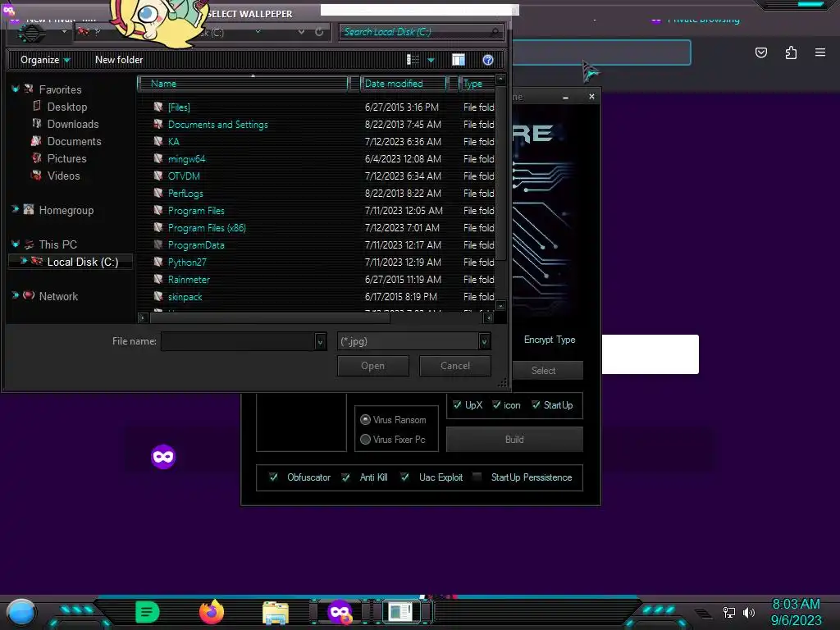Click the Help icon in file dialog
840x630 pixels.
[487, 60]
